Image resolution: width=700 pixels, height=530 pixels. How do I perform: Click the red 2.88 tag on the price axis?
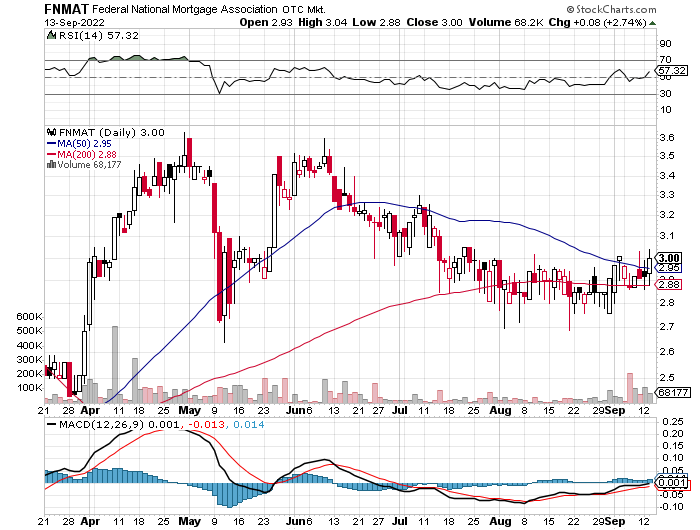pyautogui.click(x=669, y=284)
